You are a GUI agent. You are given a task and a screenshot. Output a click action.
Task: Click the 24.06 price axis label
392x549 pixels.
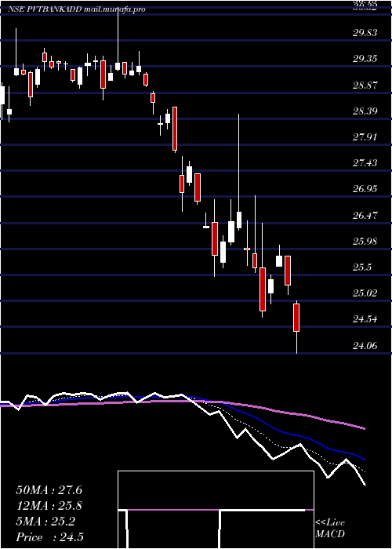(365, 346)
